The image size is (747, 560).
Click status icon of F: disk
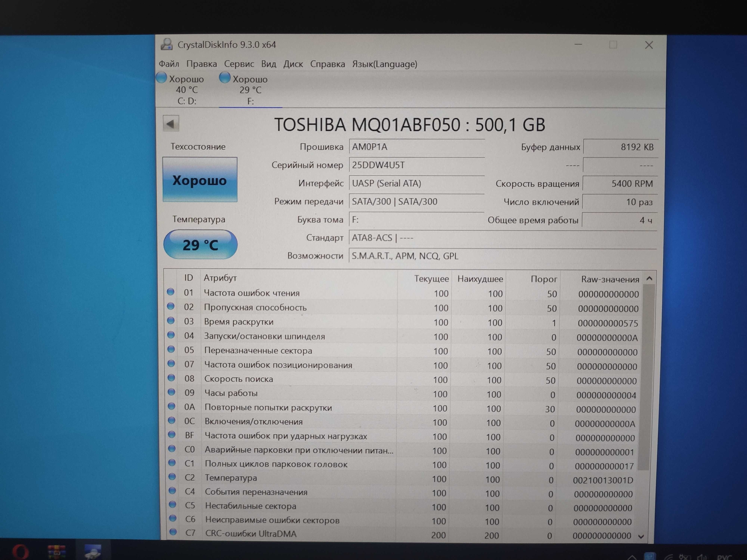(225, 78)
